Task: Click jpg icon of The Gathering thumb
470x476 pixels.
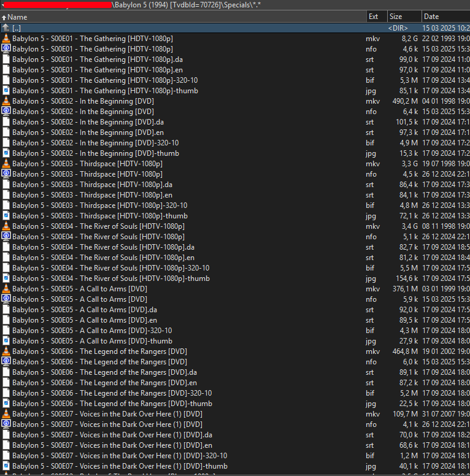Action: tap(6, 91)
